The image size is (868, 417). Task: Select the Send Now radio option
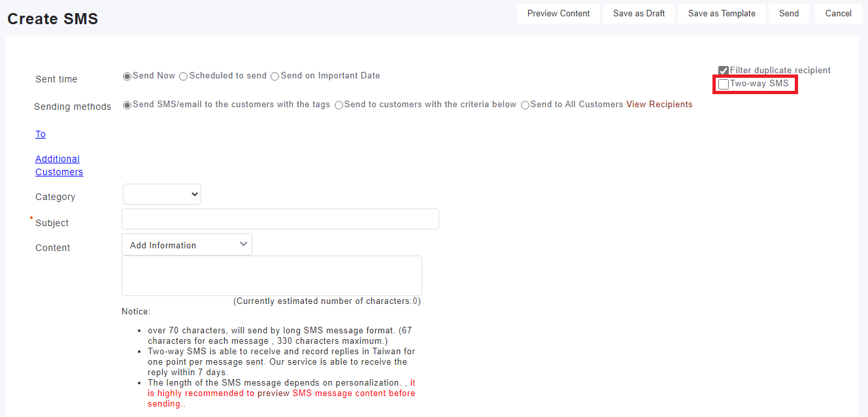pos(127,76)
